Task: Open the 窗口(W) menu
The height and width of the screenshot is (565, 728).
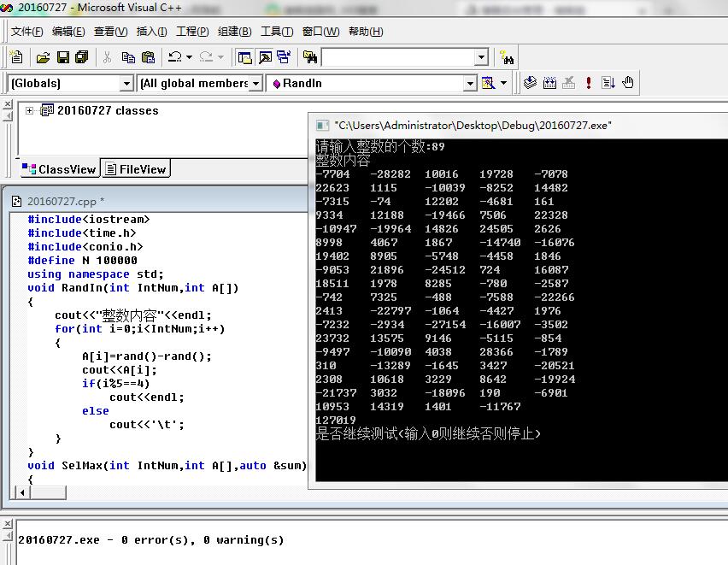Action: click(320, 32)
